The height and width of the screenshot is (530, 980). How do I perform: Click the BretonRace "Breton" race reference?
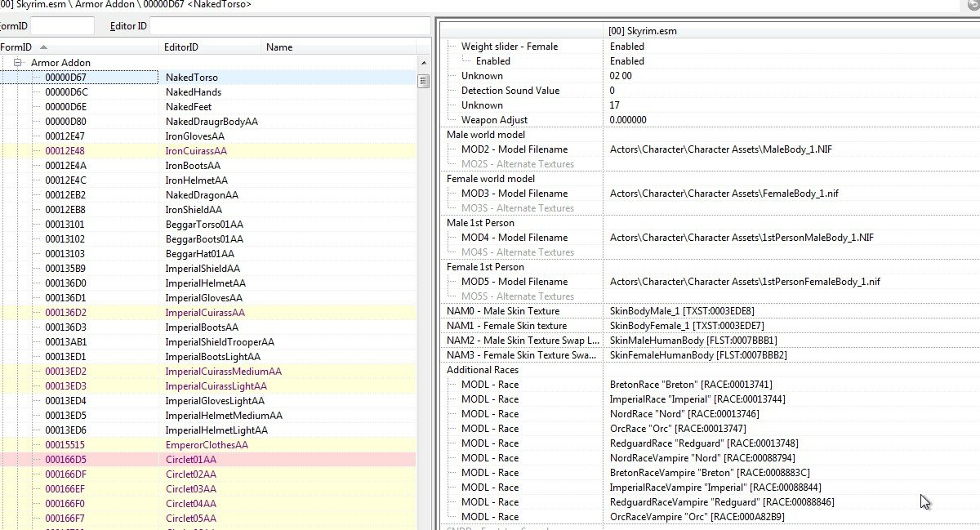691,385
